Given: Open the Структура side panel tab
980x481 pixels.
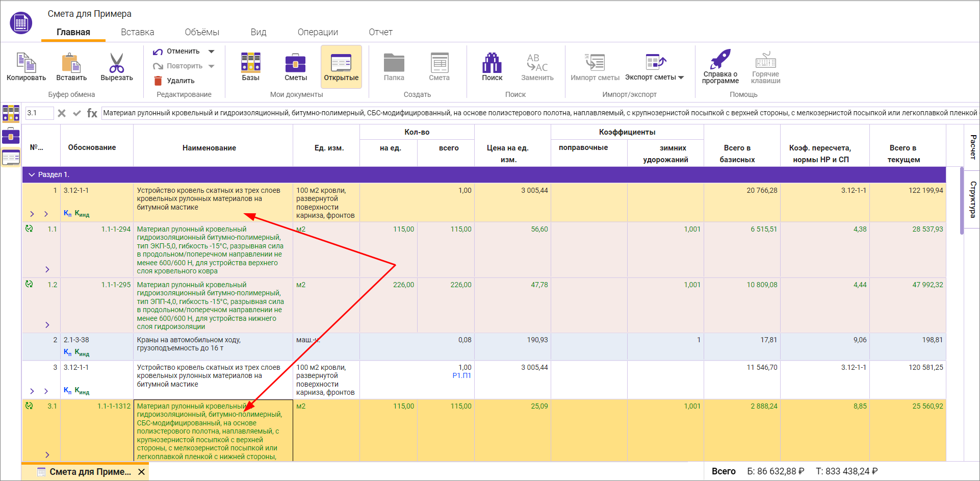Looking at the screenshot, I should click(x=973, y=199).
